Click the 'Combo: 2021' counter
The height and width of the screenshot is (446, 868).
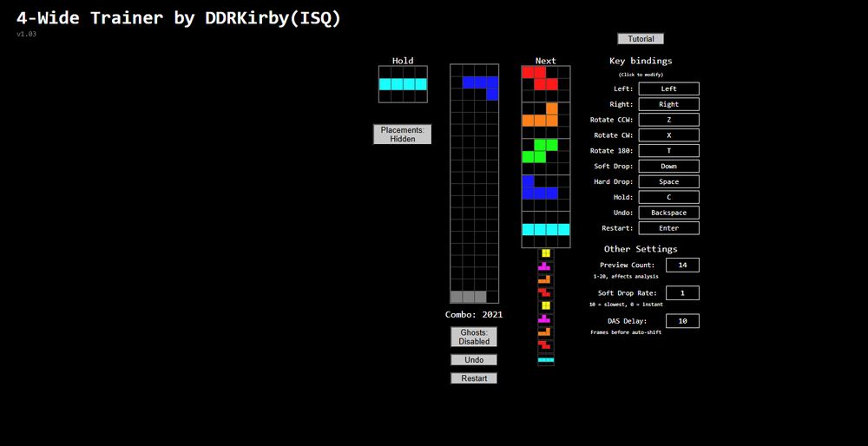click(x=474, y=315)
